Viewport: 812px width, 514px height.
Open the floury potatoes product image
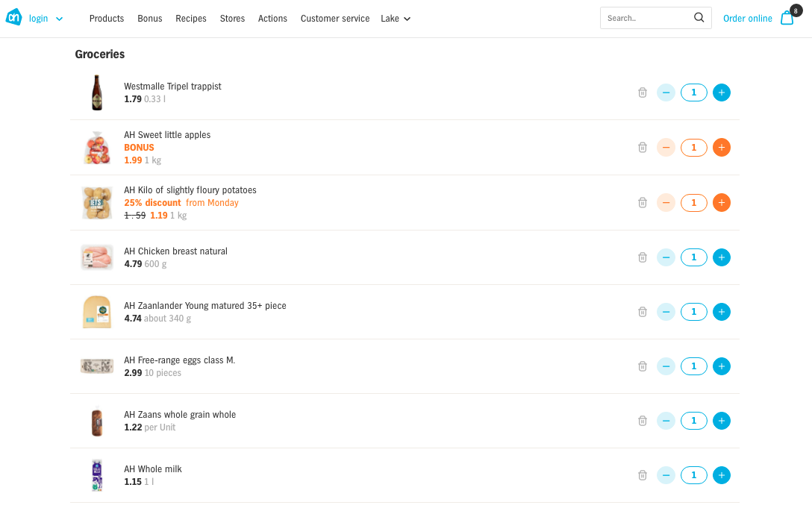coord(97,202)
